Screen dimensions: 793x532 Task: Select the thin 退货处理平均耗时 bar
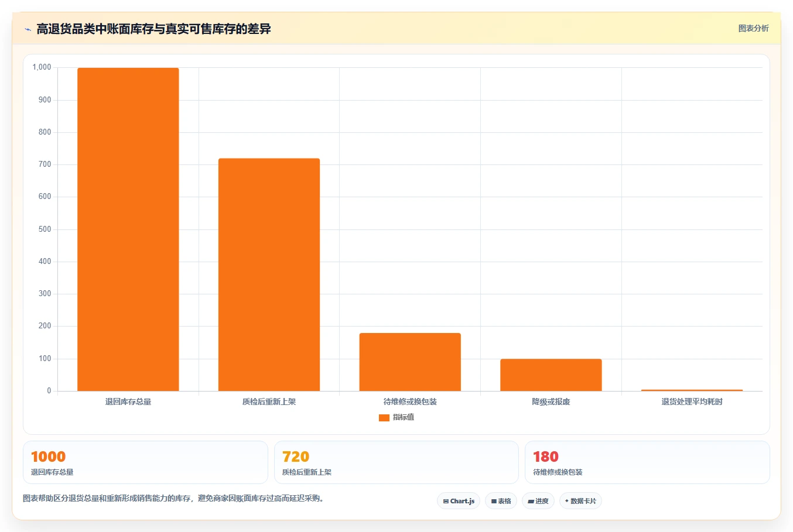(x=692, y=390)
